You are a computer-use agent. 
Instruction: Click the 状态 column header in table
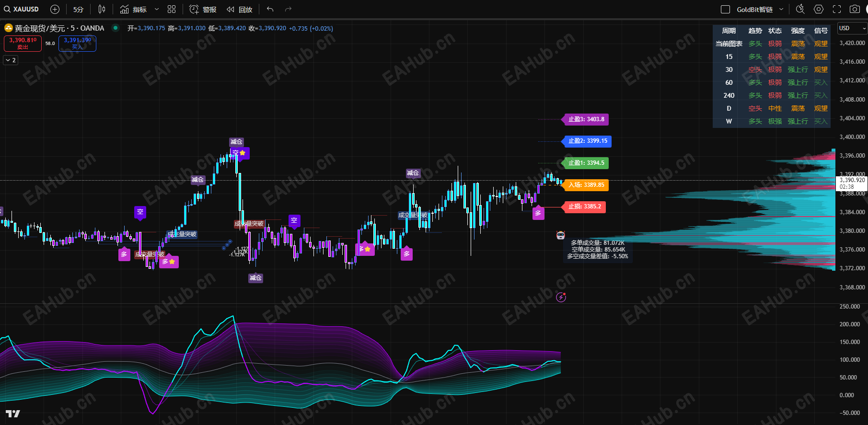(x=775, y=31)
